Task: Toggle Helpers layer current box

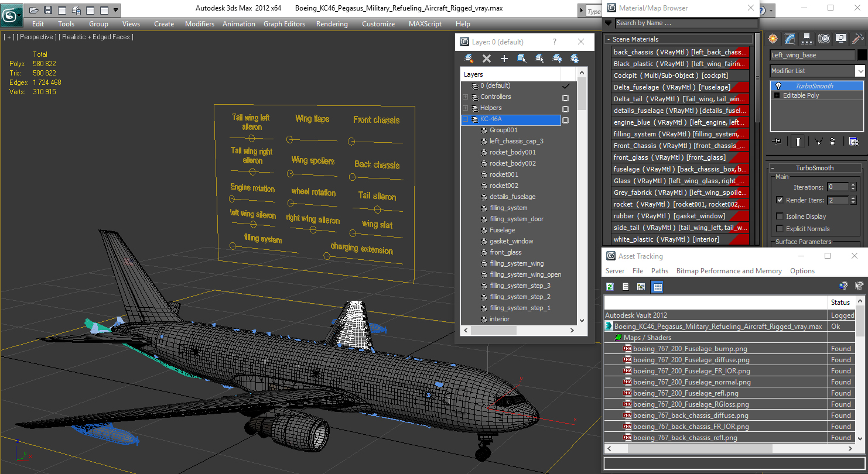Action: [566, 109]
